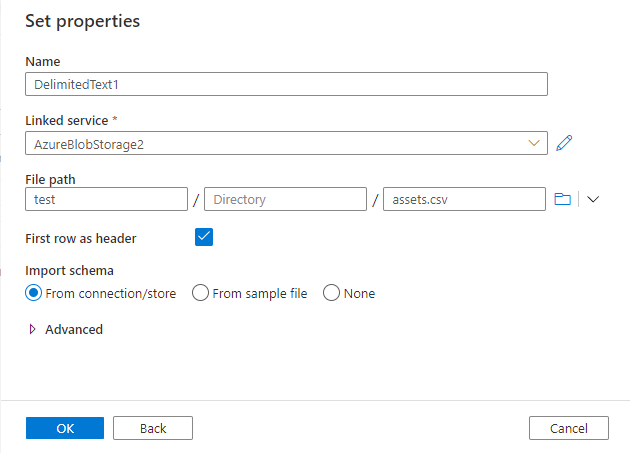630x453 pixels.
Task: Confirm with the OK button
Action: point(65,428)
